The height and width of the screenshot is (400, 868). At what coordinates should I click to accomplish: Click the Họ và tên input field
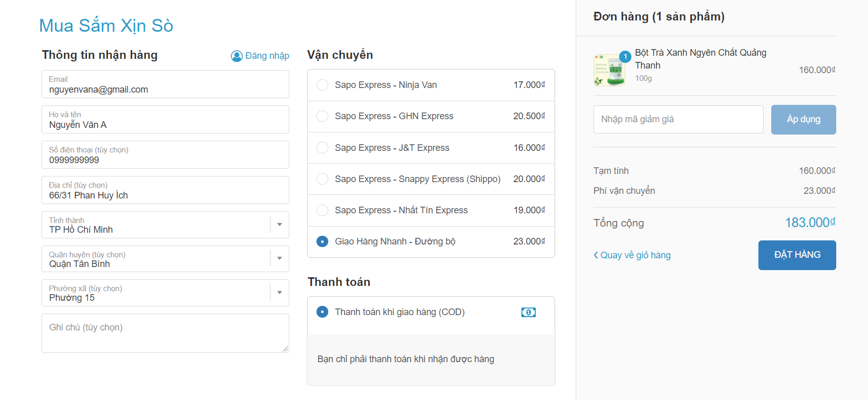(165, 120)
